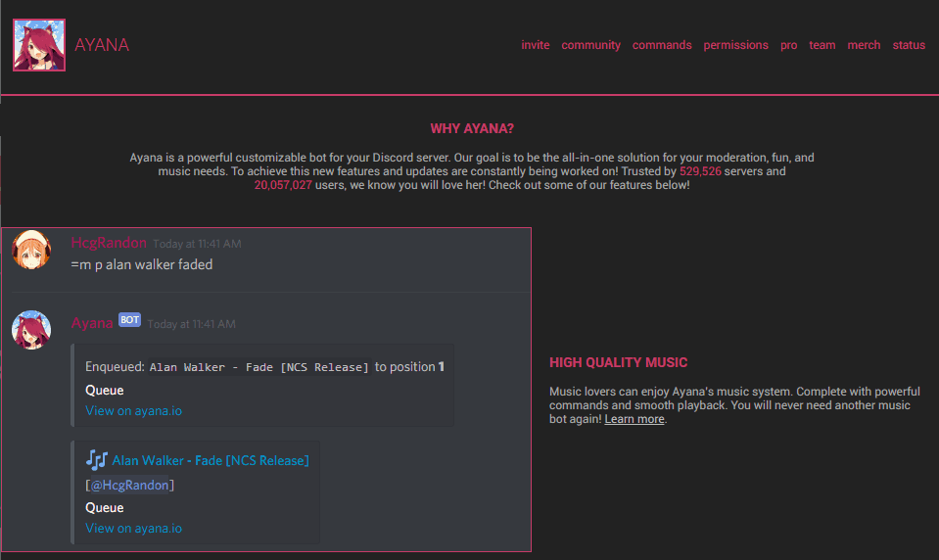Visit the team page
The image size is (939, 560).
click(x=822, y=45)
